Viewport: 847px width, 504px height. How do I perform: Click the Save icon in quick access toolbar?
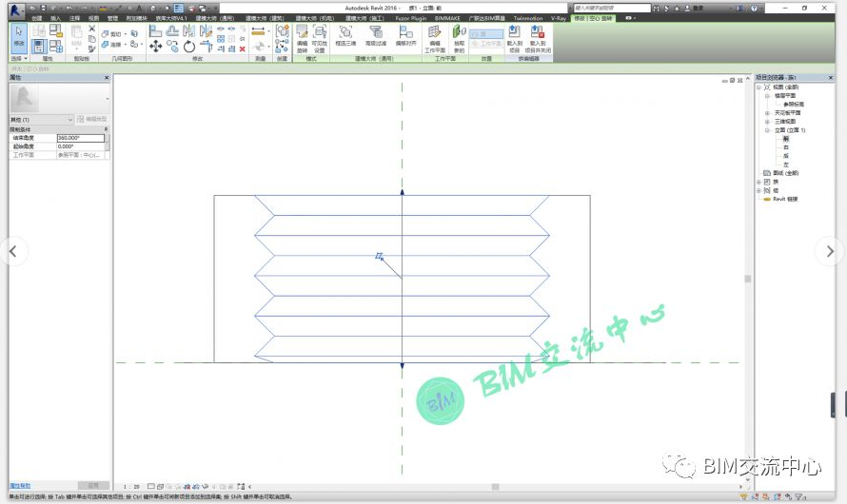[43, 9]
